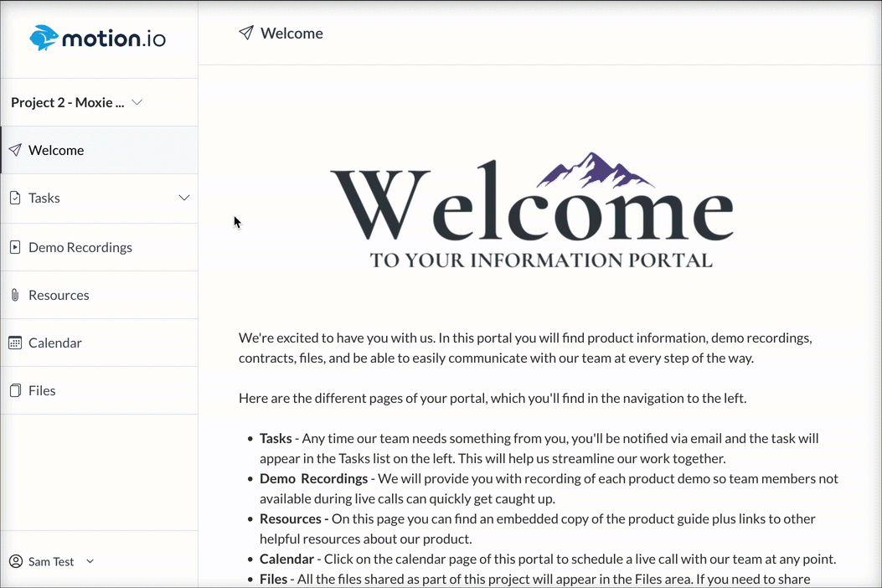882x588 pixels.
Task: Open the project switcher chevron
Action: (137, 102)
